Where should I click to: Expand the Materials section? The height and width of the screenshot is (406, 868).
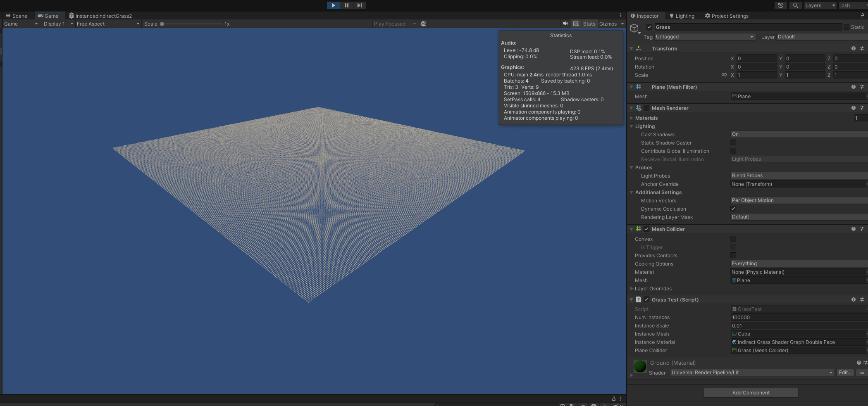646,118
